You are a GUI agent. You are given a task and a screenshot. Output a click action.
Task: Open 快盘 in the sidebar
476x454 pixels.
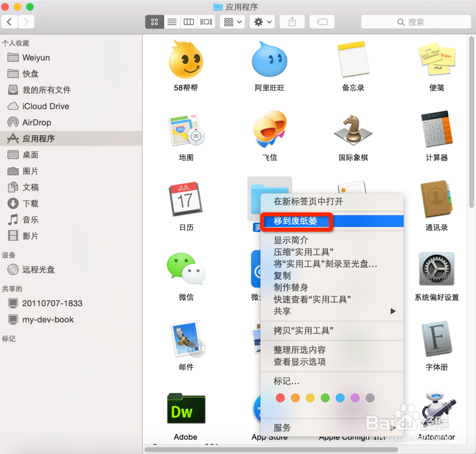pos(71,73)
